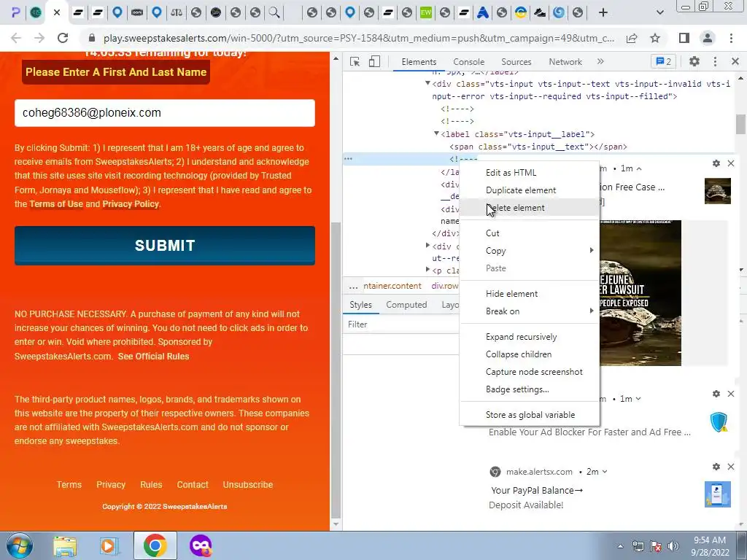Screen dimensions: 747x560
Task: Open the Camp Lejeune lawsuit ad image
Action: (640, 293)
